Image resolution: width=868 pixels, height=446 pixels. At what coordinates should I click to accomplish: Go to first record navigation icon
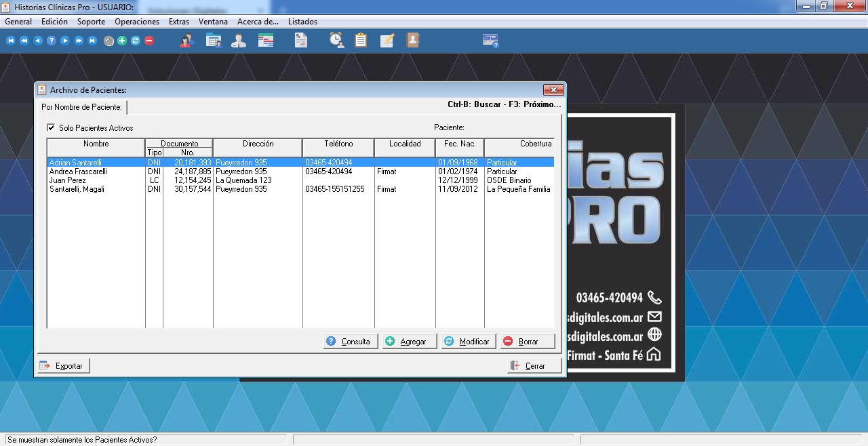10,41
